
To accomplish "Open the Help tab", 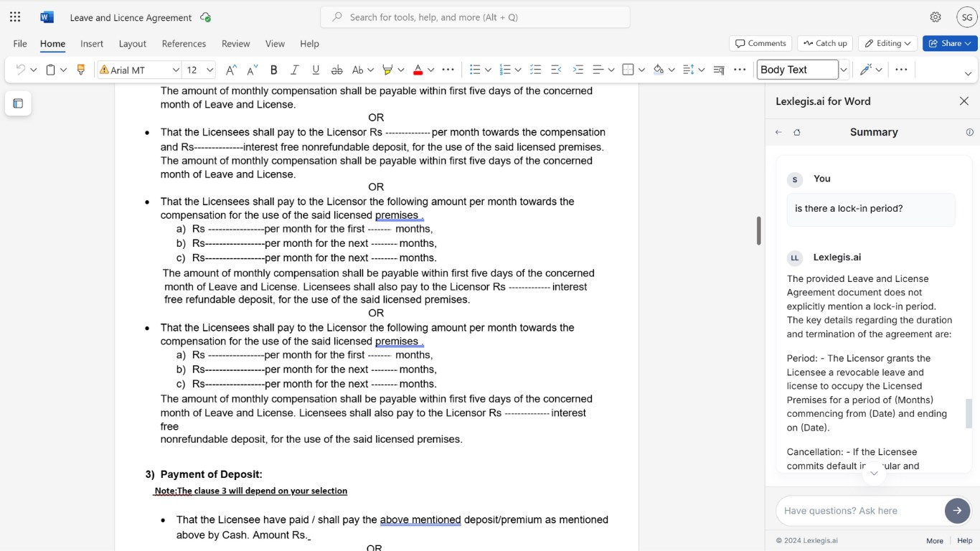I will [309, 44].
